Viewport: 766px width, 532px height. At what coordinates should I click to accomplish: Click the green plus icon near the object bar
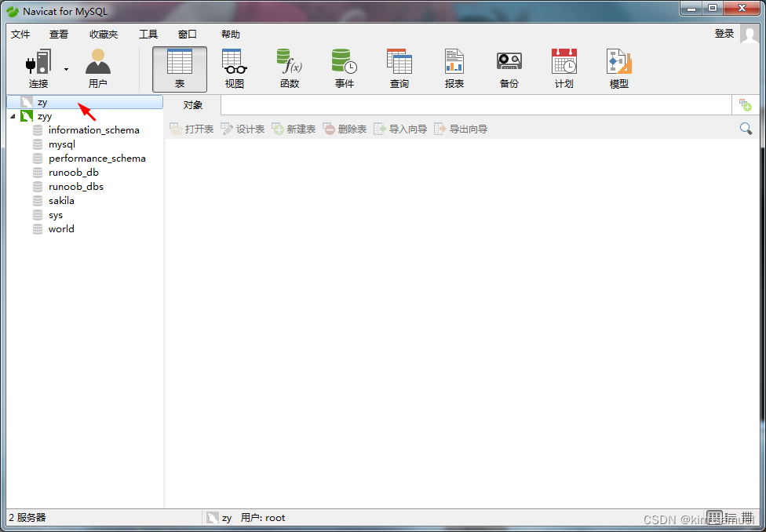744,104
